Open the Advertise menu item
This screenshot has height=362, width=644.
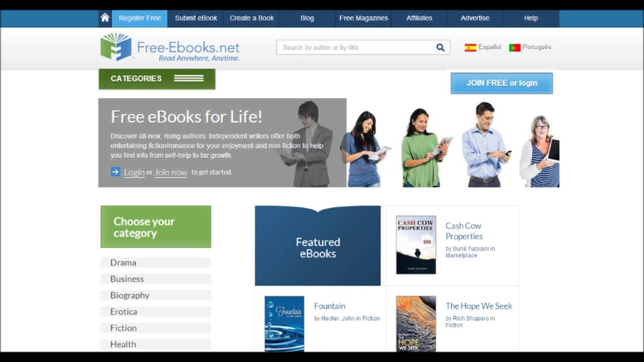pos(475,18)
